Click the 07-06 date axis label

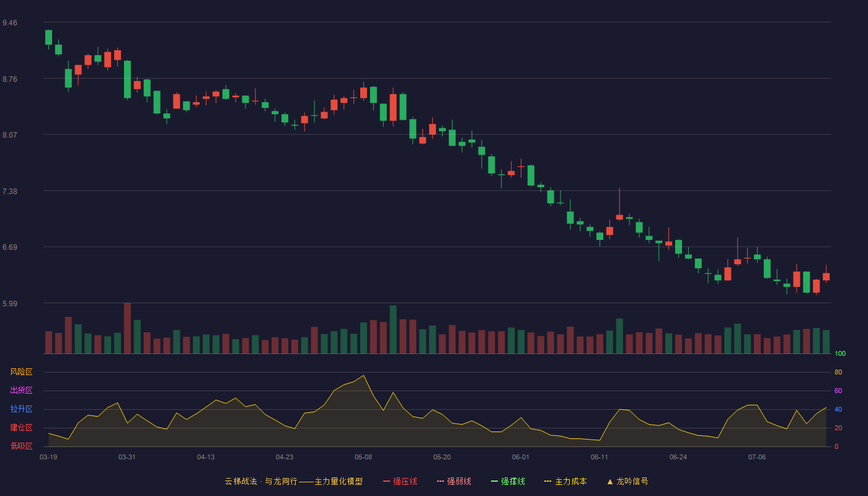point(757,457)
